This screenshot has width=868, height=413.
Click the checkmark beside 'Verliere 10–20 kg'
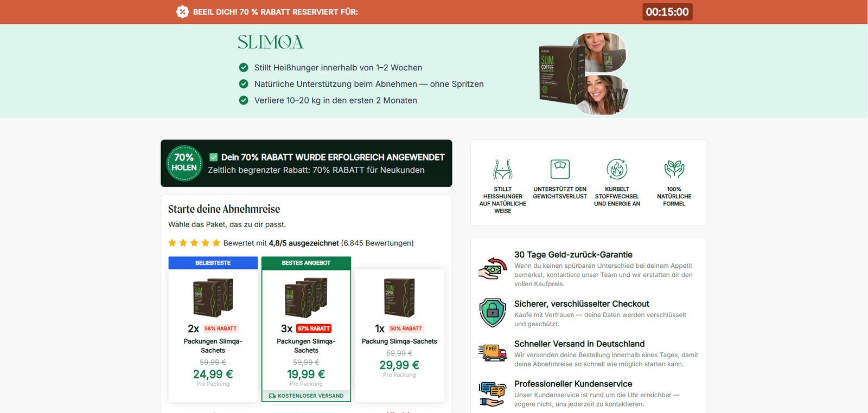[x=244, y=100]
